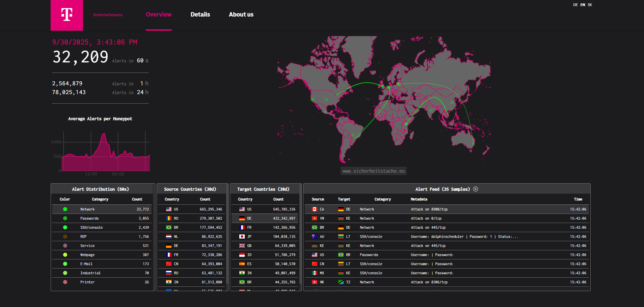
Task: Click the green dot beside Network category
Action: [x=65, y=209]
